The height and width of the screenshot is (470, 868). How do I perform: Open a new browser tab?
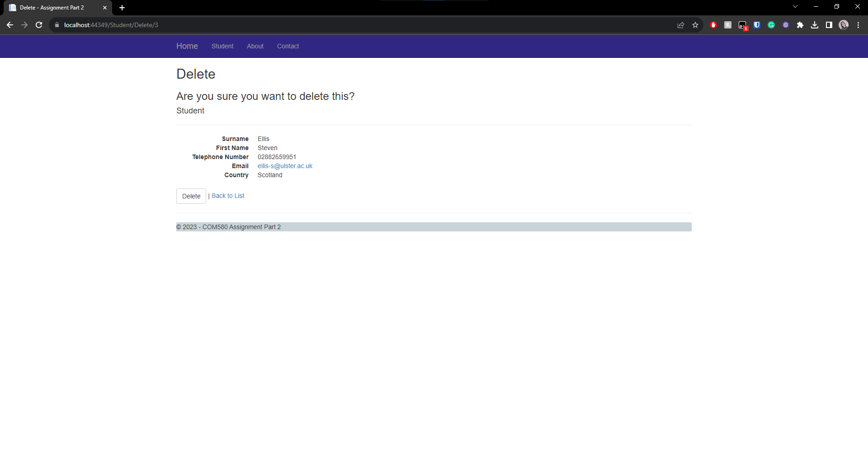(122, 8)
